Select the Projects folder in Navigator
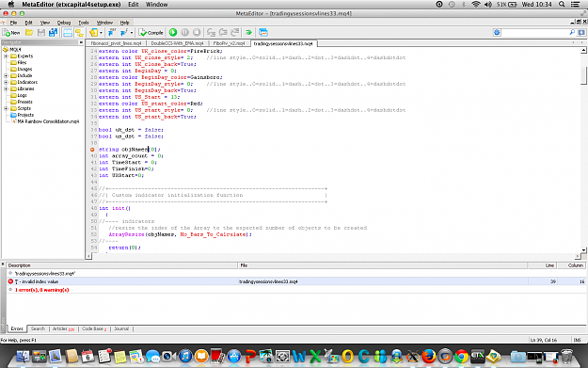 pos(25,115)
